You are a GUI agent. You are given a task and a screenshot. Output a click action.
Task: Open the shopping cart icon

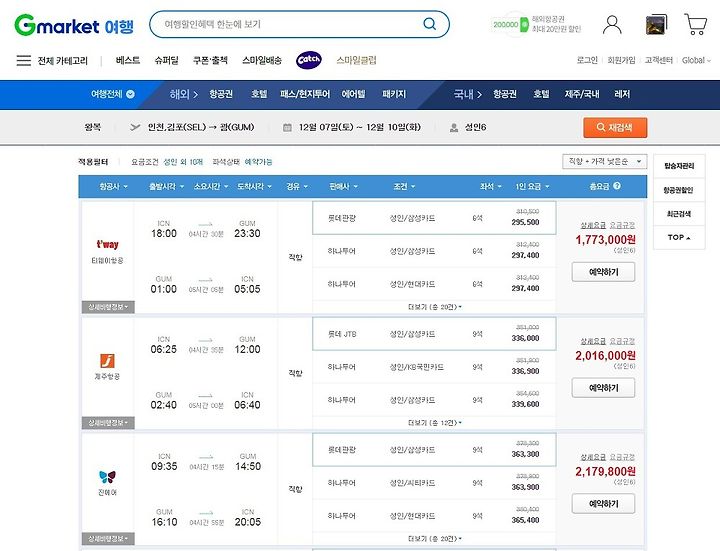695,24
